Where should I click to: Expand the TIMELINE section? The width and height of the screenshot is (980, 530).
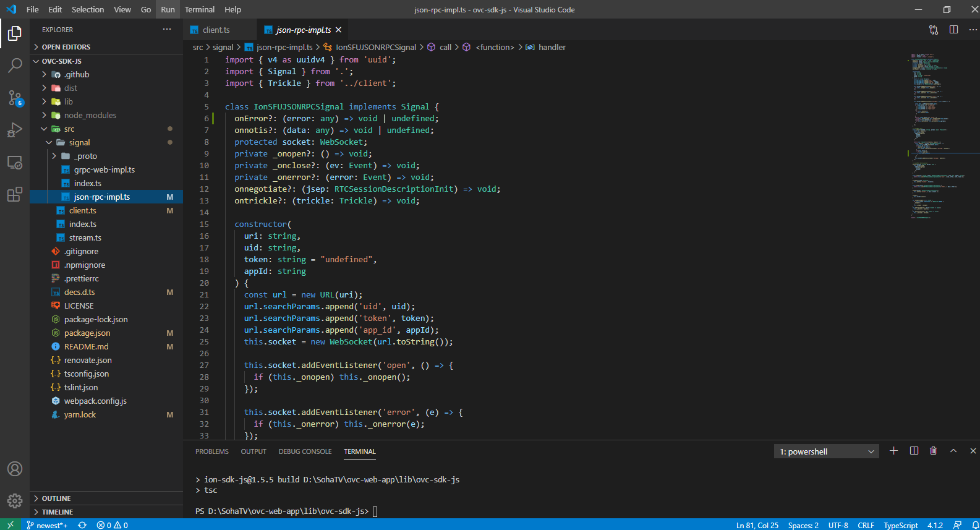tap(106, 512)
